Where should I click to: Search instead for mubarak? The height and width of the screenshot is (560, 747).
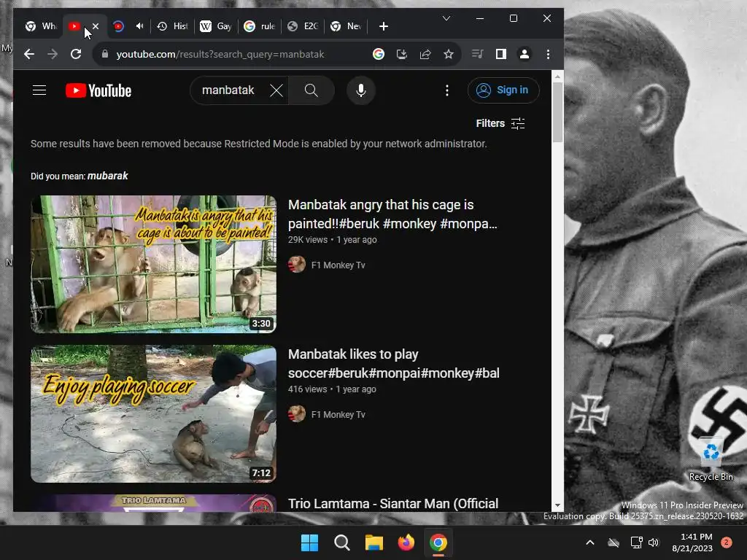click(x=108, y=176)
